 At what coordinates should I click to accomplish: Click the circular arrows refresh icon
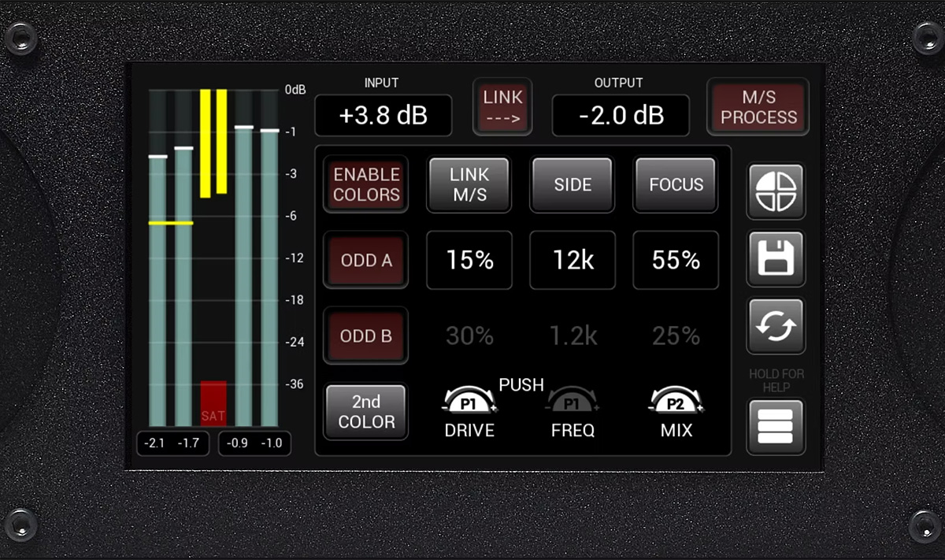pyautogui.click(x=776, y=325)
